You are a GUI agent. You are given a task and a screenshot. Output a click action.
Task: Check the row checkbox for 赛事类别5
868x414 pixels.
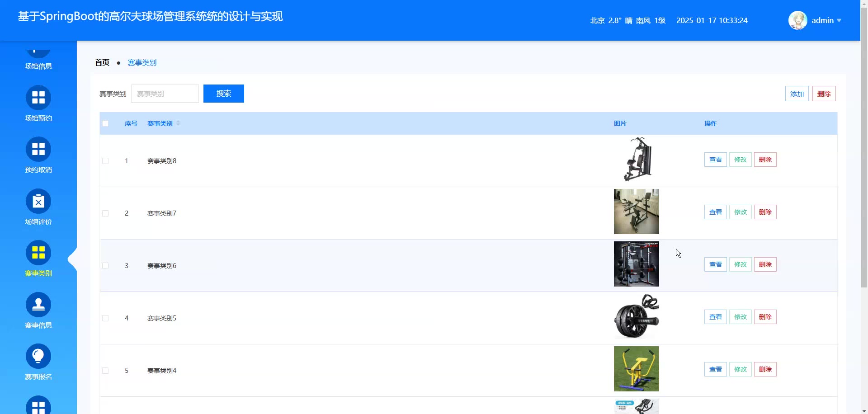[x=105, y=318]
